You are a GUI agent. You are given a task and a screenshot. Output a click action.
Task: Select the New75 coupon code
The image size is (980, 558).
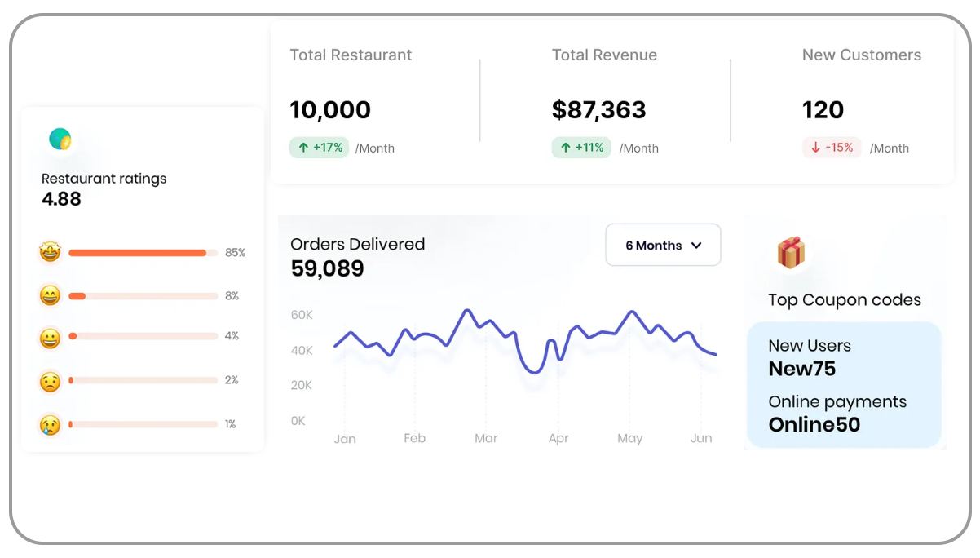(x=801, y=369)
